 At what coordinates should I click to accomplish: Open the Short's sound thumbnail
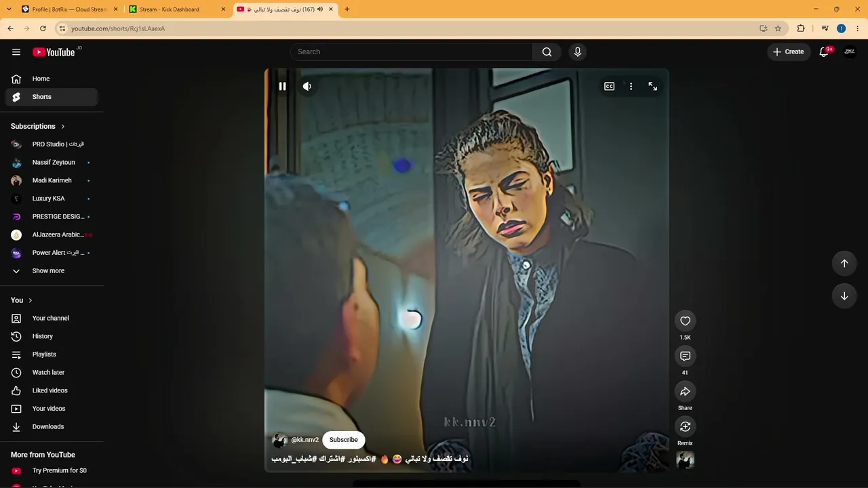(x=685, y=460)
